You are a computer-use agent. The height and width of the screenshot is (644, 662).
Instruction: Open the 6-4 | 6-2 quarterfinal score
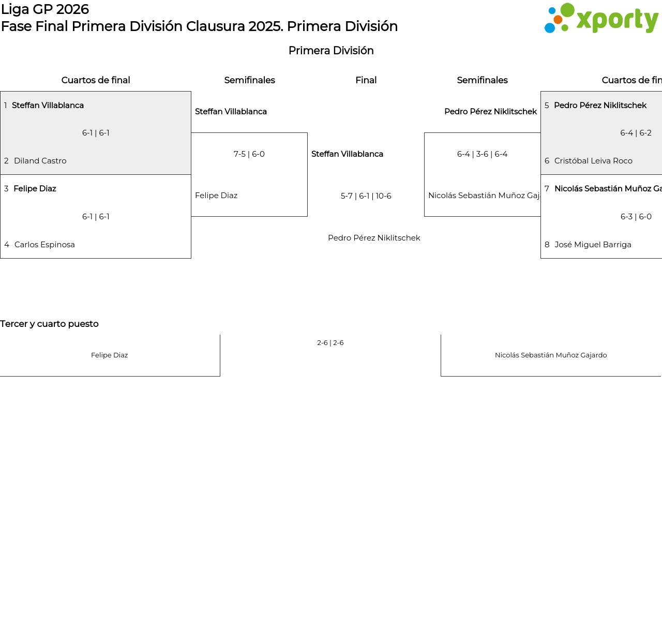coord(636,133)
